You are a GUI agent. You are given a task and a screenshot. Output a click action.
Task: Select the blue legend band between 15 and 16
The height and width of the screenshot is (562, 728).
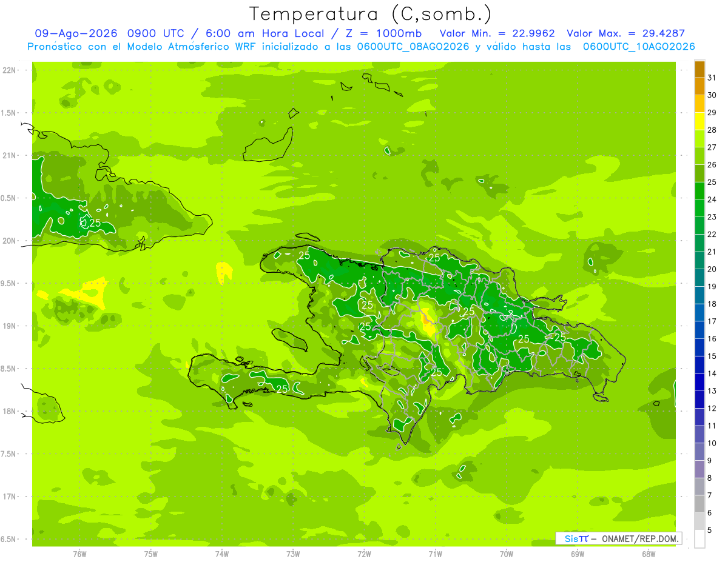click(x=699, y=347)
